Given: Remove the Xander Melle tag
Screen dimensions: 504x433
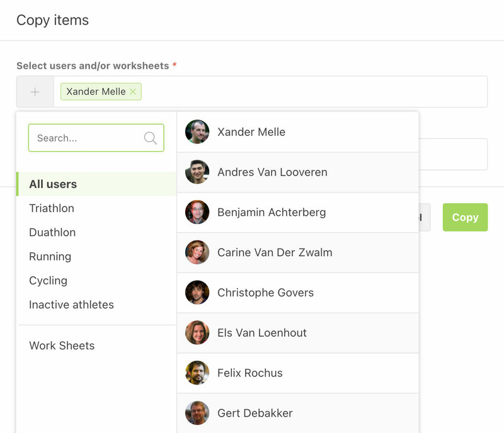Looking at the screenshot, I should pos(133,92).
